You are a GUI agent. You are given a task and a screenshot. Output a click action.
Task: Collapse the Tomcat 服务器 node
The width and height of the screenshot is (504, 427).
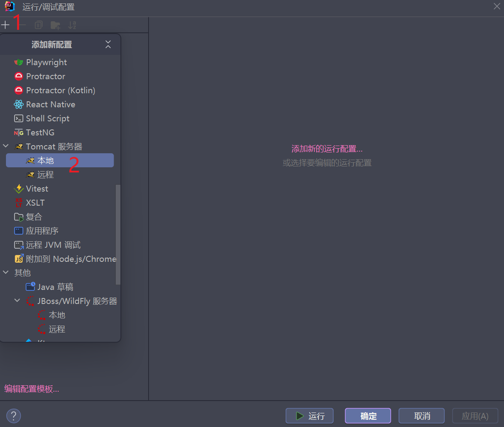[6, 146]
